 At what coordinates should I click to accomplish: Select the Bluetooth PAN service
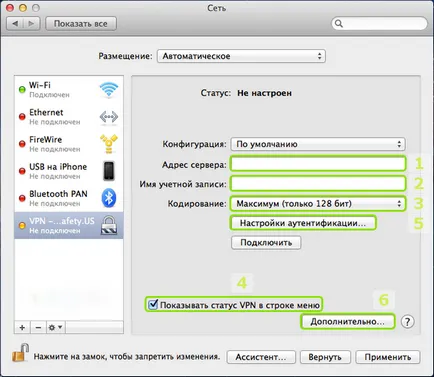[69, 198]
